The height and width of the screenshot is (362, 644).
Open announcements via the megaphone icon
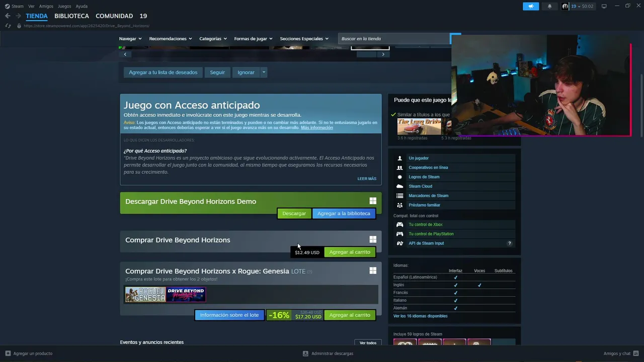531,7
